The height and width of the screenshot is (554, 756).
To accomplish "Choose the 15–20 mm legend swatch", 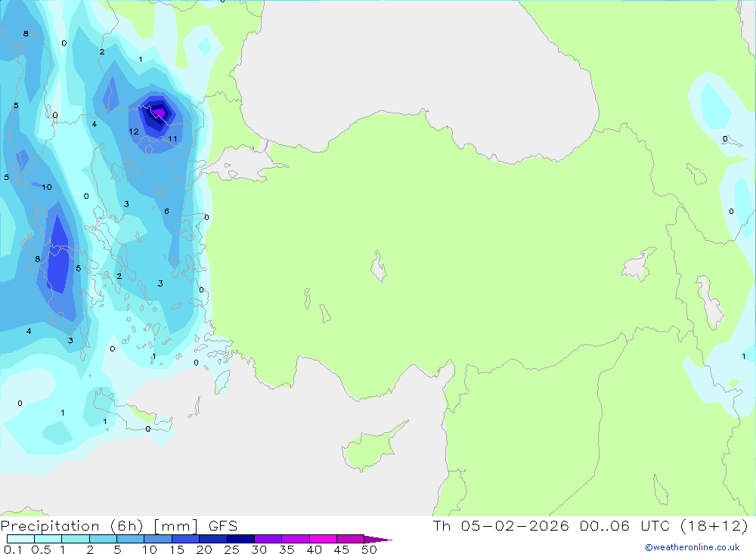I will [185, 539].
